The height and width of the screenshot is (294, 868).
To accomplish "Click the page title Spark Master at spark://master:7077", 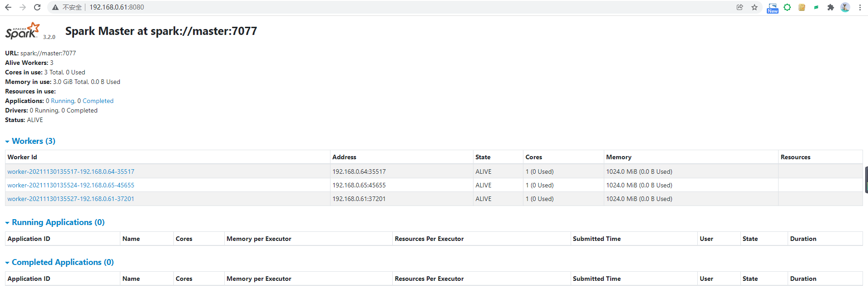I will (x=161, y=31).
